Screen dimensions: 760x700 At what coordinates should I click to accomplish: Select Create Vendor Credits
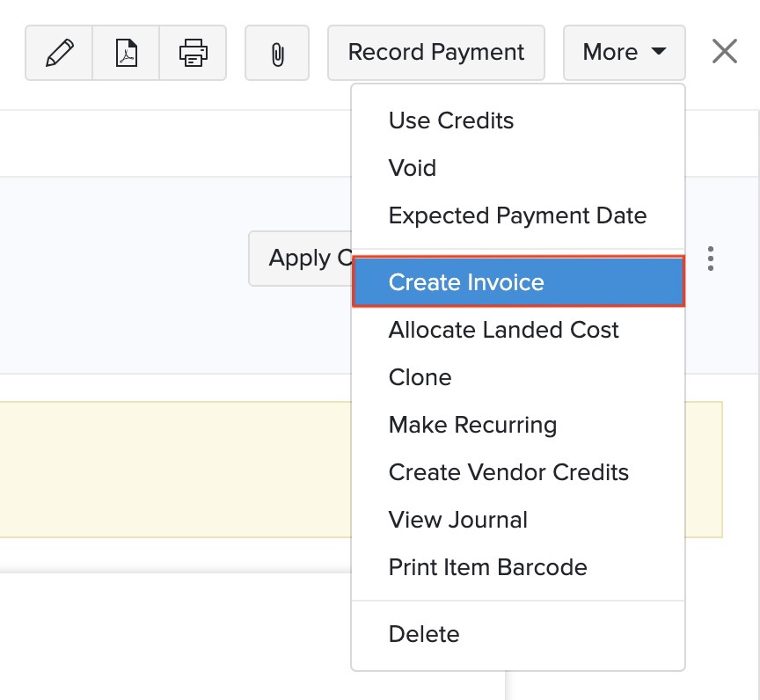[x=508, y=472]
